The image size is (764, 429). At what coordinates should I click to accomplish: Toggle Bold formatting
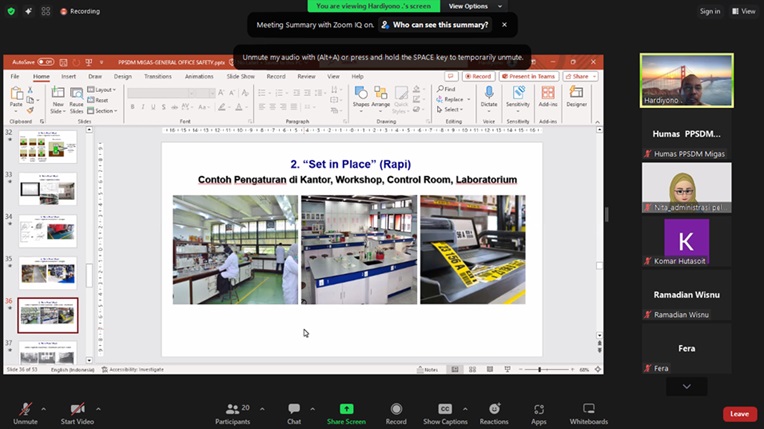tap(132, 107)
